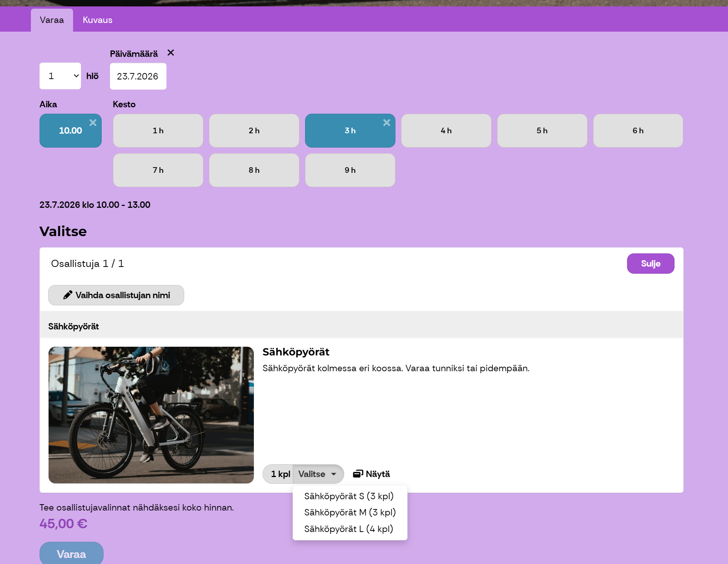Choose 2 h duration
Viewport: 728px width, 564px height.
[254, 131]
